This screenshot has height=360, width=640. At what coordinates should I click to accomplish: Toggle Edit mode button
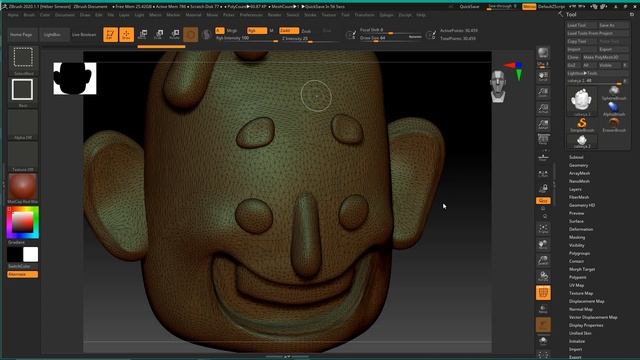point(110,35)
